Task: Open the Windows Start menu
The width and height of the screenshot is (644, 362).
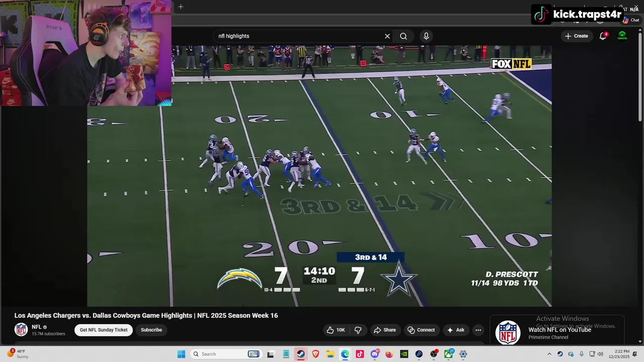Action: (x=181, y=354)
